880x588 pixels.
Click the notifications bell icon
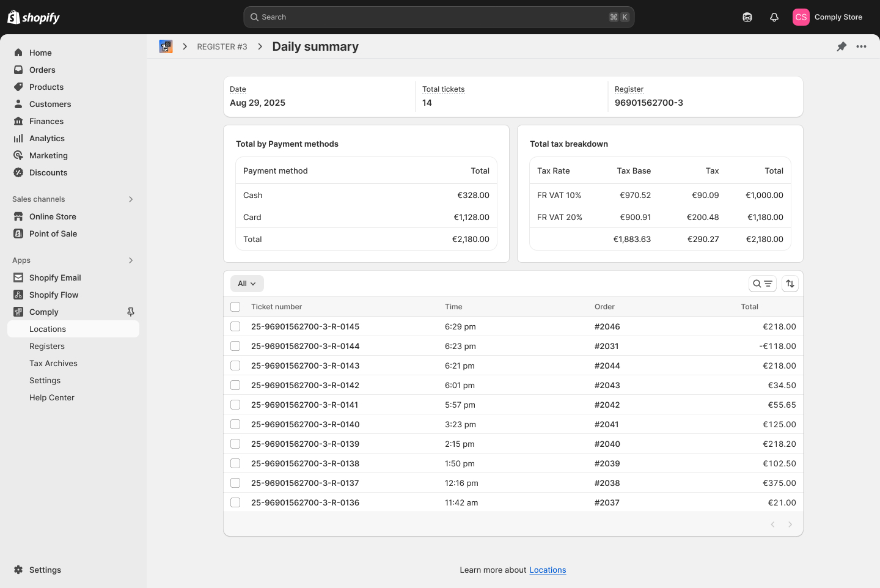point(774,17)
